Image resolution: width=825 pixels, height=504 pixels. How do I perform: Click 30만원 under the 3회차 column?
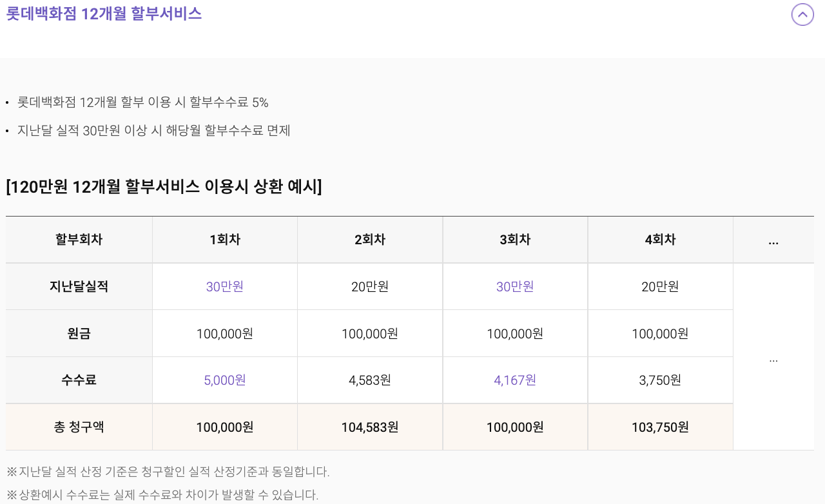(x=515, y=286)
